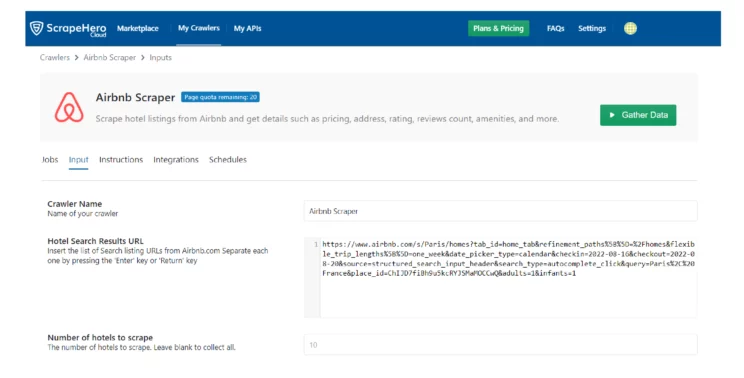
Task: Focus the Crawler Name input field
Action: click(x=501, y=211)
